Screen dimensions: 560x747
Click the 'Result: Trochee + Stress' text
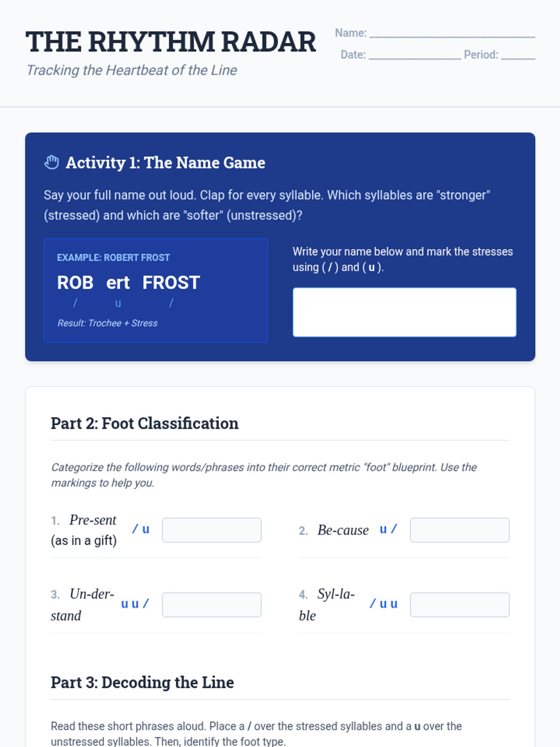click(107, 323)
